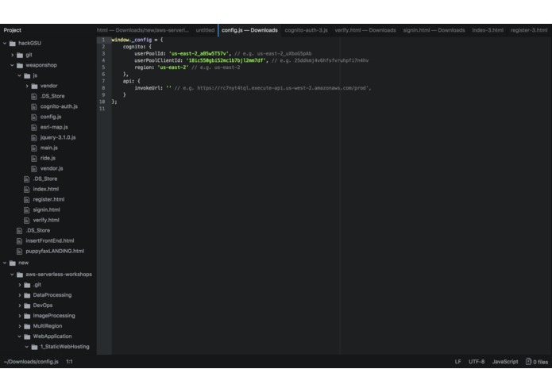Expand the .git folder chevron under aws-serverless-workshops

click(20, 285)
